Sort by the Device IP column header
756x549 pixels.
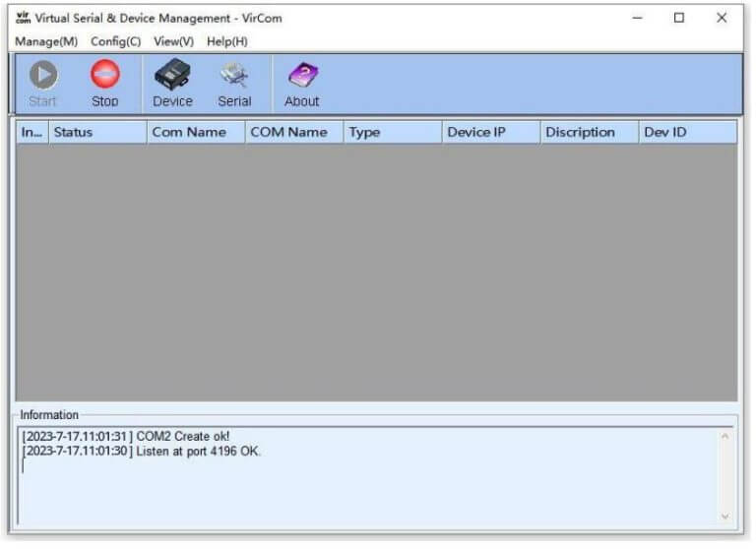(x=491, y=133)
